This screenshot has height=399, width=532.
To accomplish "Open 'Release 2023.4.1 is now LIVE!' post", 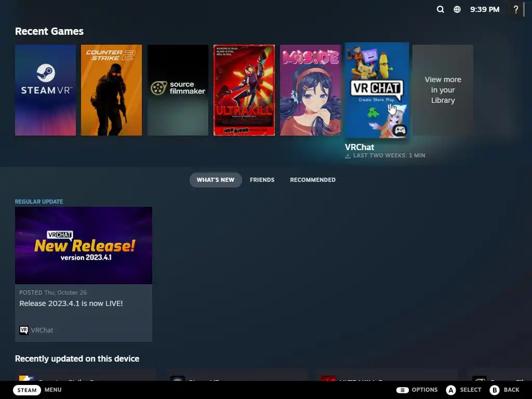I will coord(71,303).
